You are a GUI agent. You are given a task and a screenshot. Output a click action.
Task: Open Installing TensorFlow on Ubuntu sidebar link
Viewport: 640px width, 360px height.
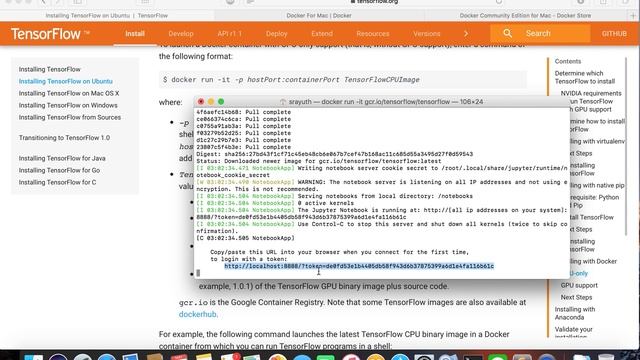pyautogui.click(x=65, y=81)
